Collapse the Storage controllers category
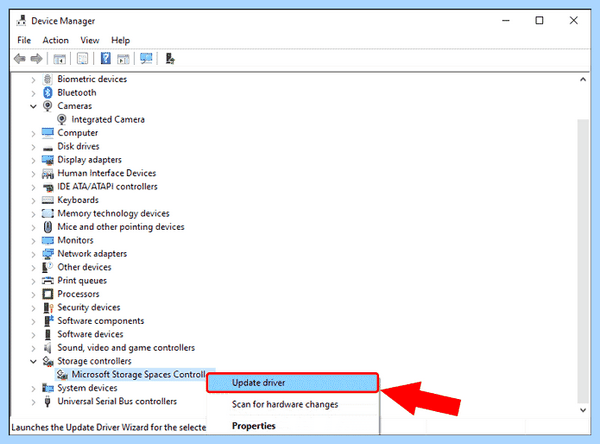This screenshot has width=600, height=444. point(33,361)
